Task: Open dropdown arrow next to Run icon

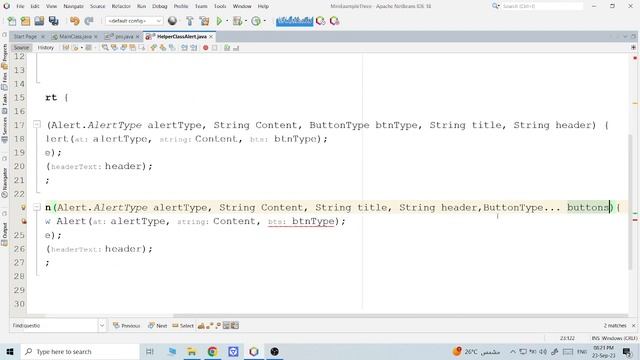Action: pos(227,21)
